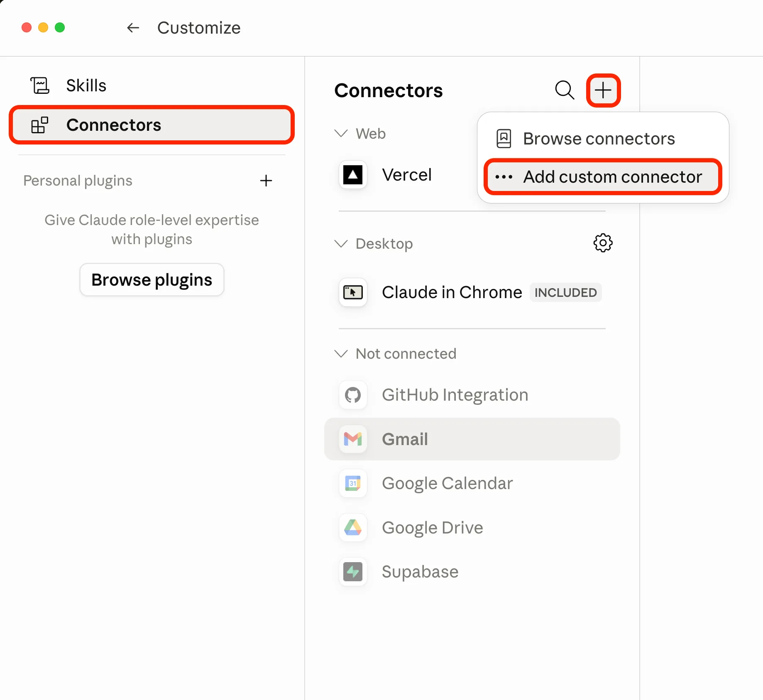Open GitHub Integration connector
Viewport: 763px width, 700px height.
[472, 395]
